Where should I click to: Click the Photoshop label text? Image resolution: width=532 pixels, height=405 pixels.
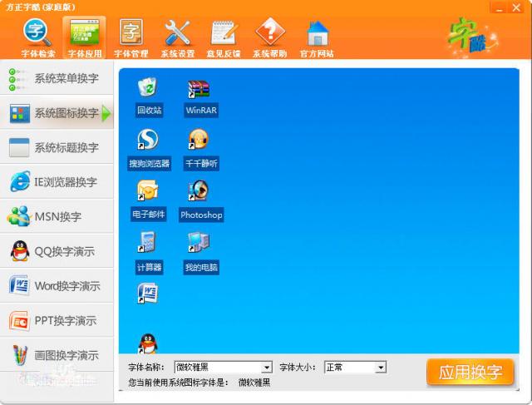click(201, 215)
